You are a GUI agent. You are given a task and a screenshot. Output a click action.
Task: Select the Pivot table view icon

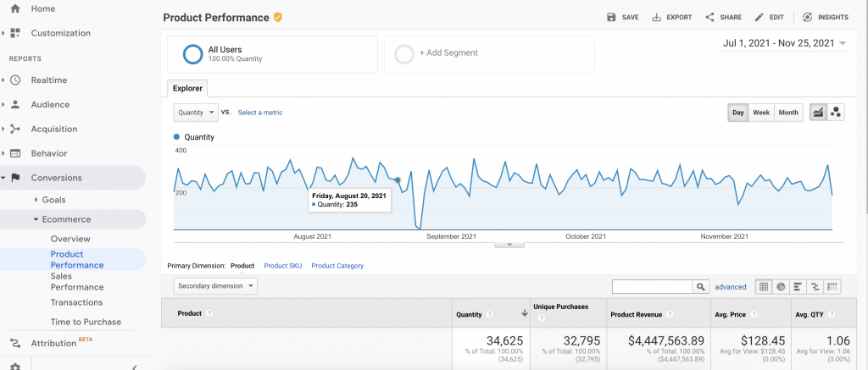pyautogui.click(x=832, y=286)
